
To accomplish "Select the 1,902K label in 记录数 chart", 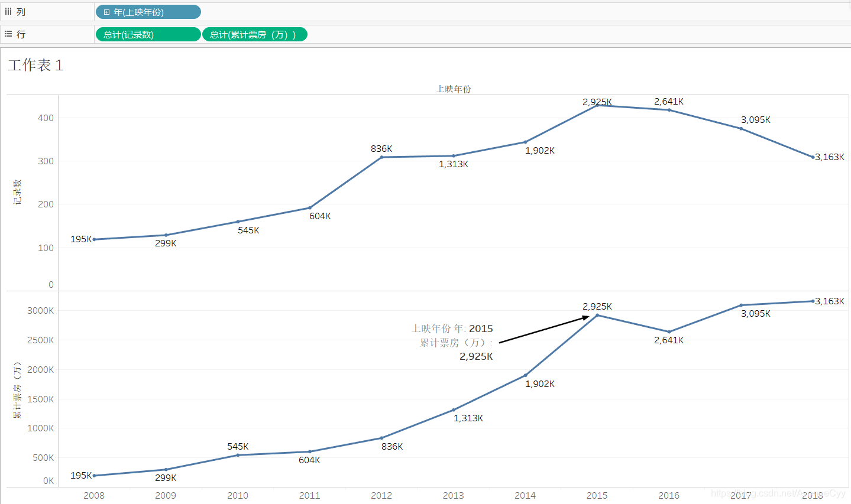I will coord(540,151).
